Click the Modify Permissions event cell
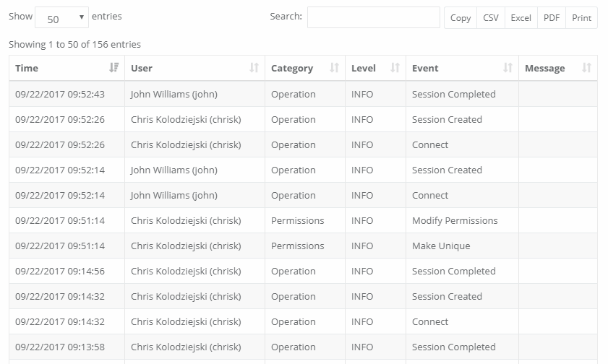This screenshot has width=608, height=364. coord(455,220)
